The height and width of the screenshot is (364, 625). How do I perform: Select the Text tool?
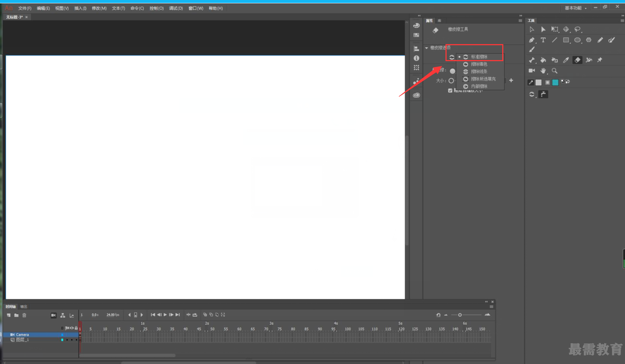pos(543,40)
